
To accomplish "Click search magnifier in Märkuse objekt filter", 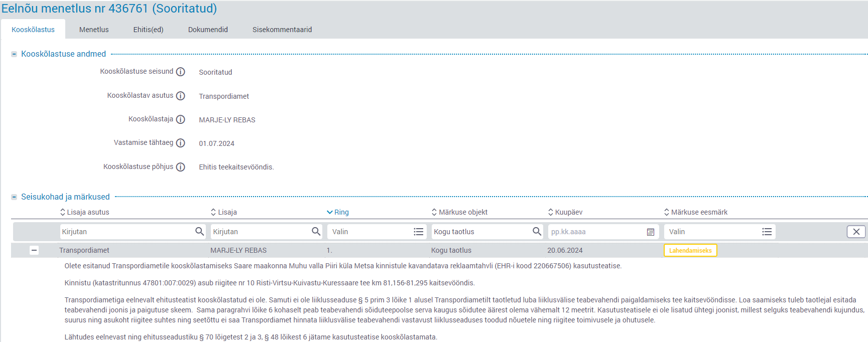I will [537, 231].
